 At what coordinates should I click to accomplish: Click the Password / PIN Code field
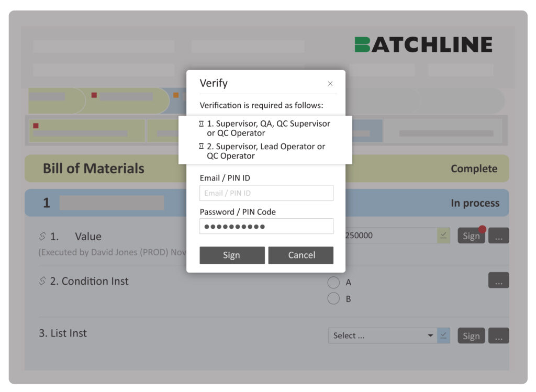tap(266, 226)
